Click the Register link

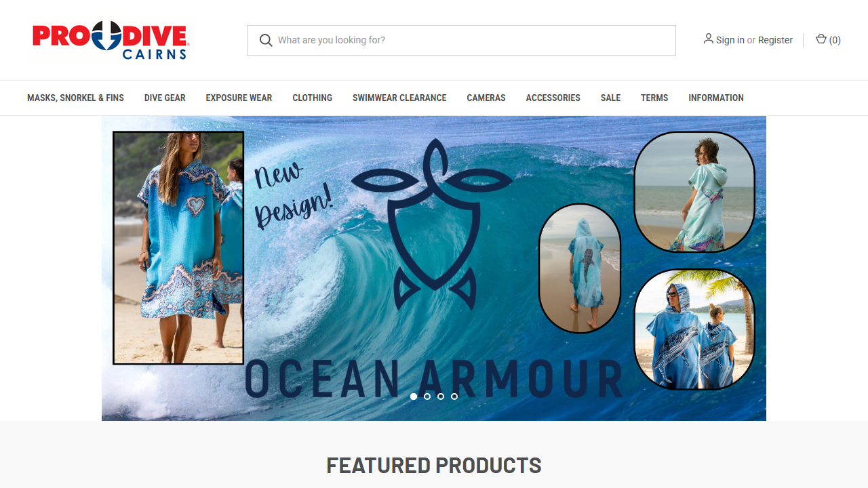[x=775, y=40]
